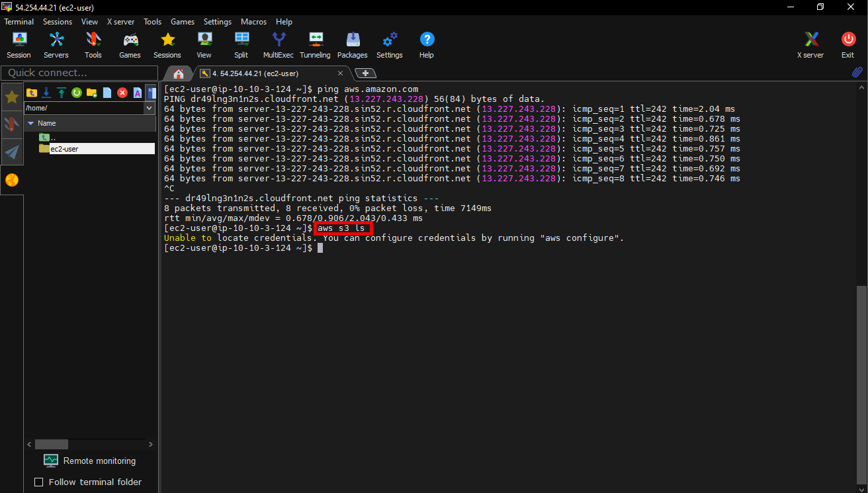Refresh the SFTP folder with green icon

[77, 93]
